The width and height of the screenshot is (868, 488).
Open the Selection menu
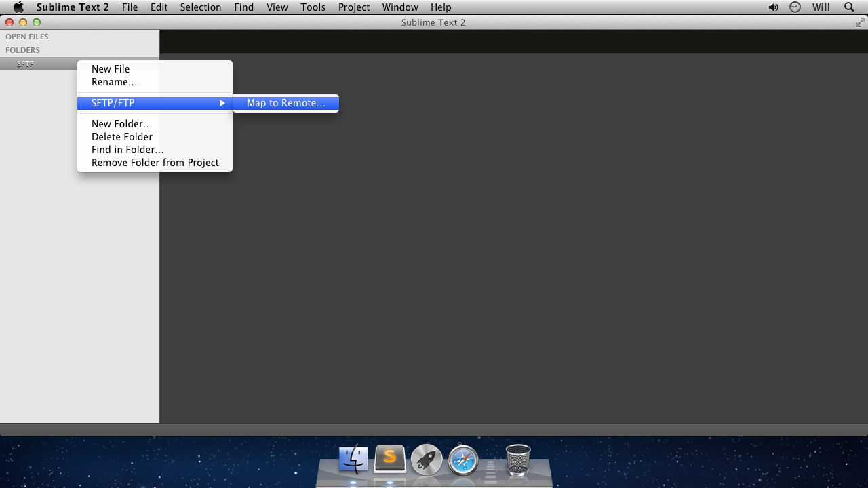pyautogui.click(x=201, y=7)
